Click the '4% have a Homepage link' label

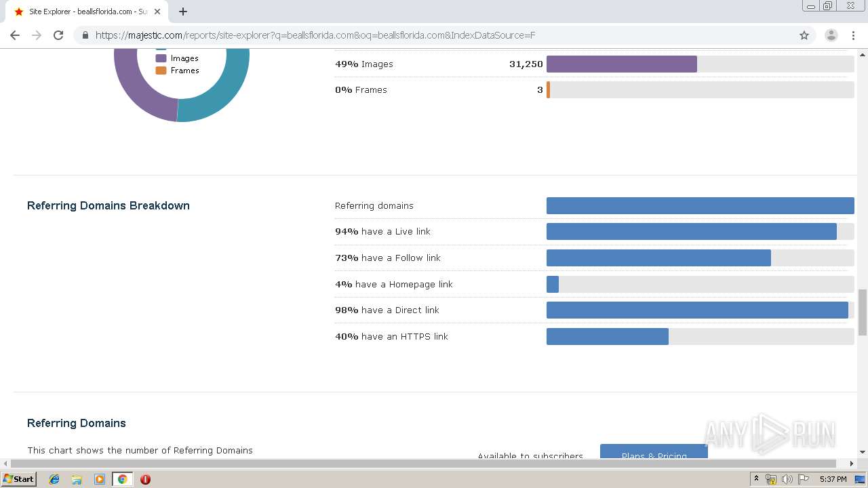point(394,285)
